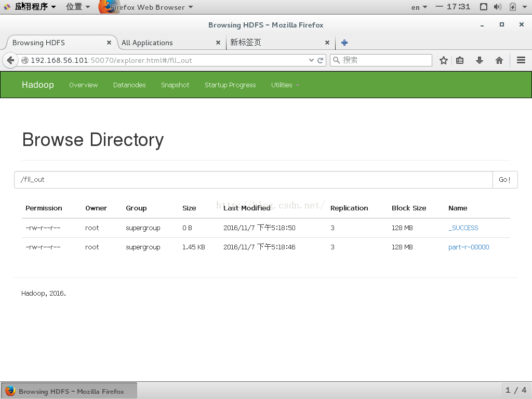Open the volume speaker icon in system tray
Image resolution: width=532 pixels, height=399 pixels.
[498, 7]
